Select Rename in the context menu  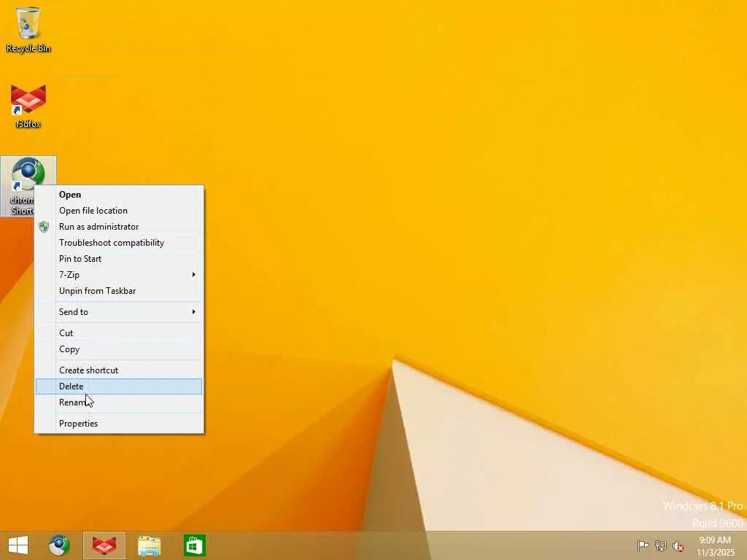(119, 402)
